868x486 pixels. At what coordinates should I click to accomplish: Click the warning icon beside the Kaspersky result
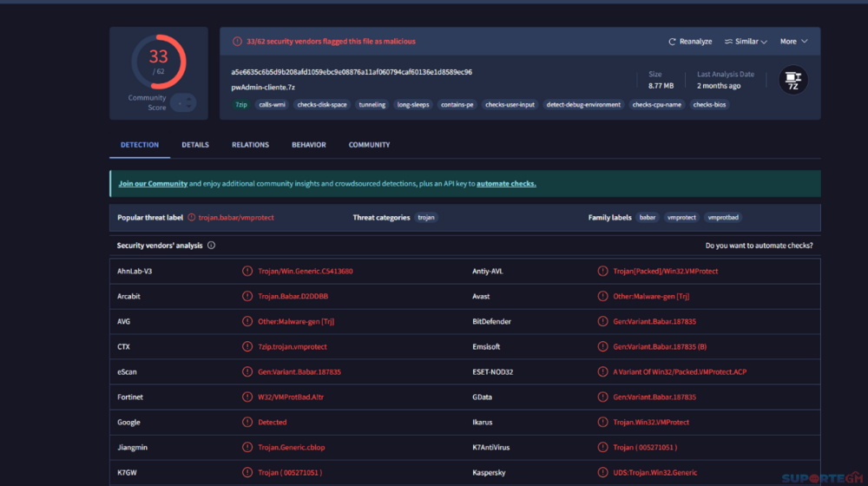(602, 473)
